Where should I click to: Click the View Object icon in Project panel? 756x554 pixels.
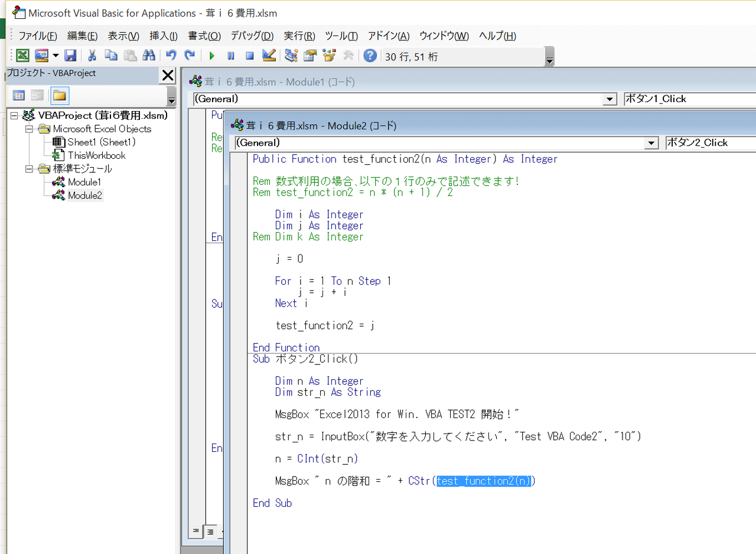[x=37, y=95]
